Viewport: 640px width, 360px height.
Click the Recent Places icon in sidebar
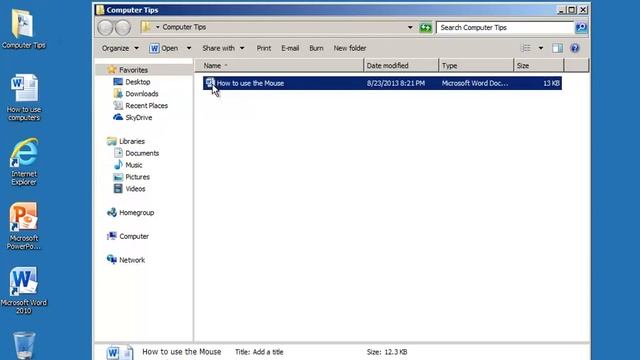[x=118, y=105]
